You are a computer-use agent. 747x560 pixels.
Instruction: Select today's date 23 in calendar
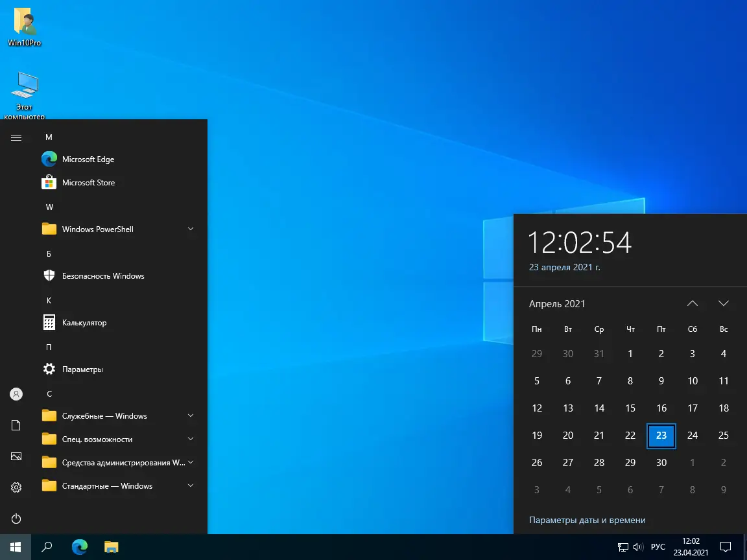click(x=661, y=436)
